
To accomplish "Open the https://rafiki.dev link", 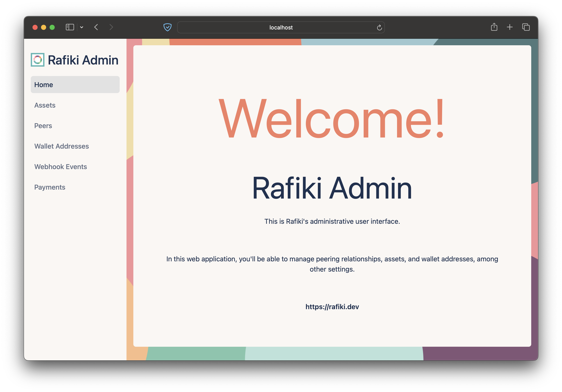I will tap(332, 306).
